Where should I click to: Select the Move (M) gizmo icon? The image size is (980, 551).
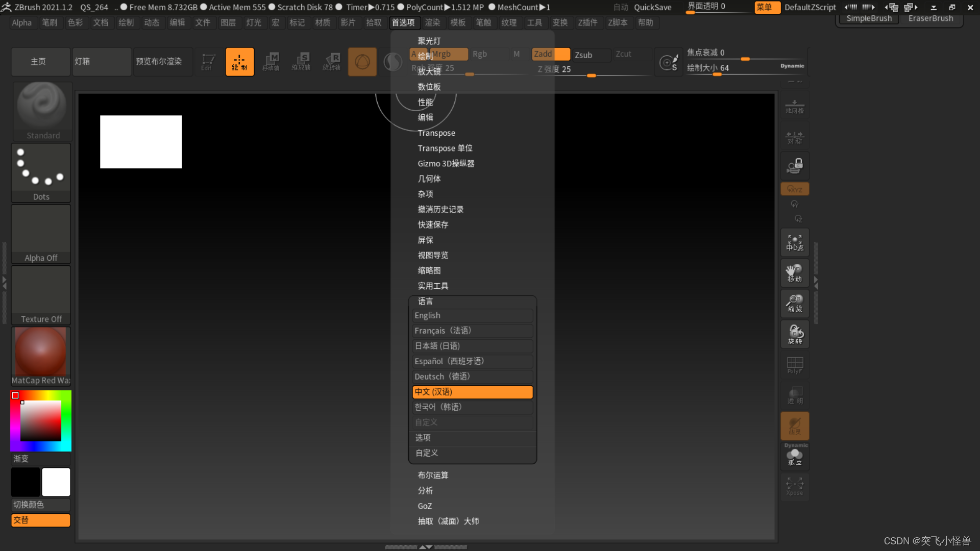271,62
